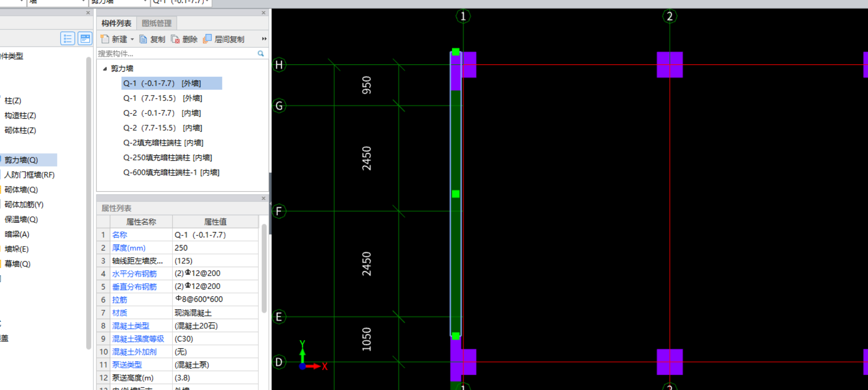868x390 pixels.
Task: Select purple column at axis 2 and D
Action: tap(670, 362)
